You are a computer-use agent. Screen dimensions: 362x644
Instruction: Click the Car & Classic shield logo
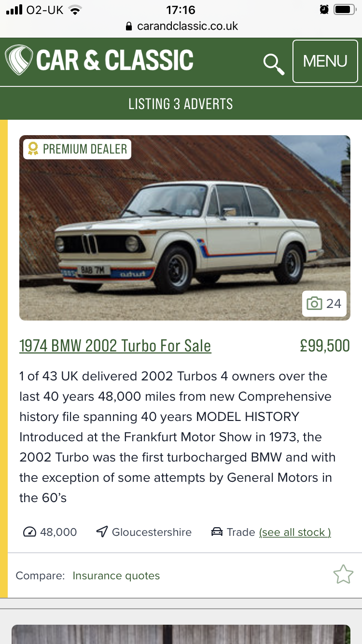coord(18,60)
